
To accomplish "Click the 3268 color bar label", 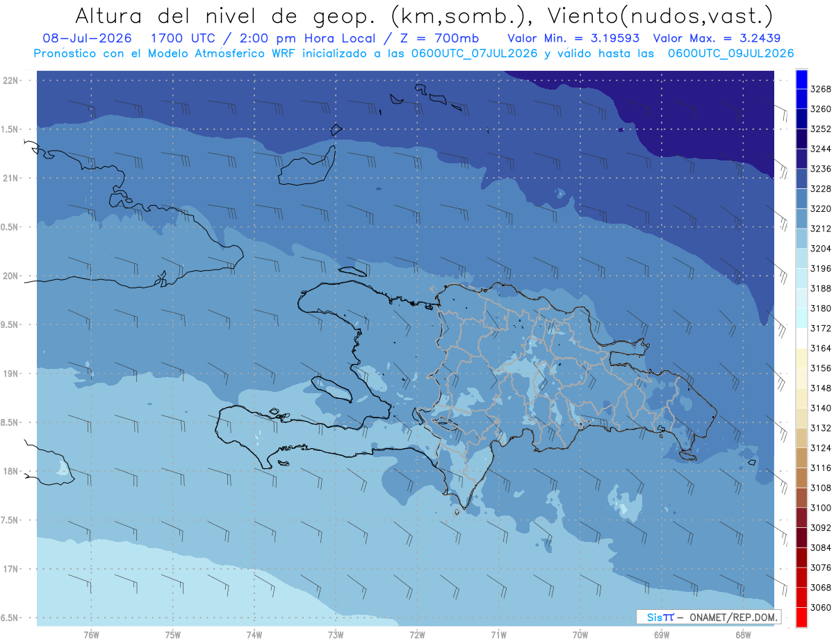I will pyautogui.click(x=821, y=89).
